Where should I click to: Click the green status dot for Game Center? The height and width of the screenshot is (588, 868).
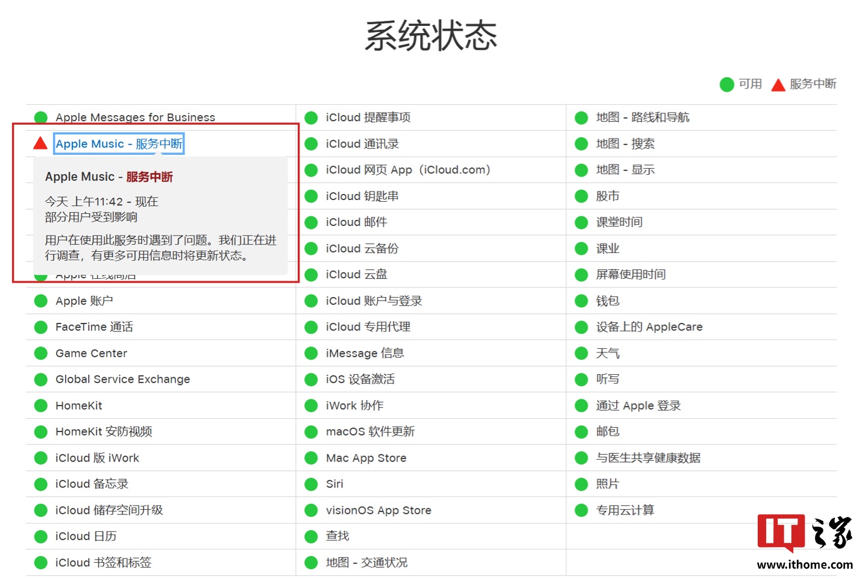tap(41, 354)
